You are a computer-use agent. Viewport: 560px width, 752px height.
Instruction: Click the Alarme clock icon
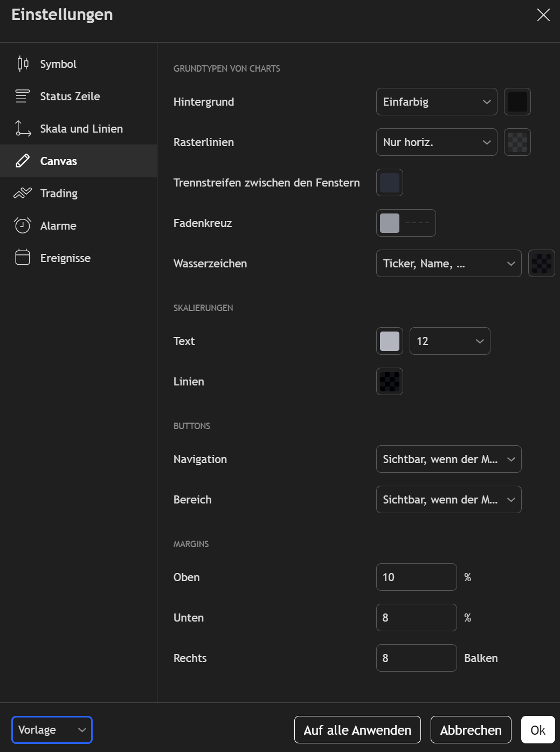click(23, 225)
